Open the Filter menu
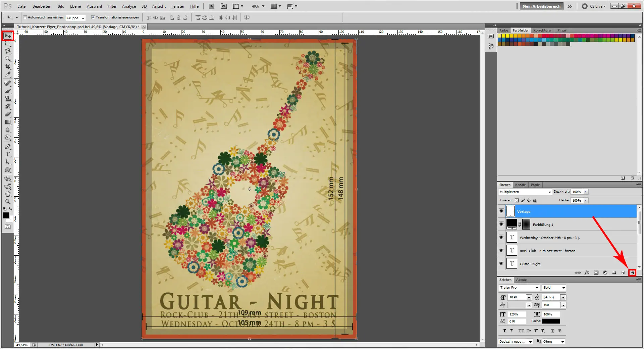 [112, 6]
